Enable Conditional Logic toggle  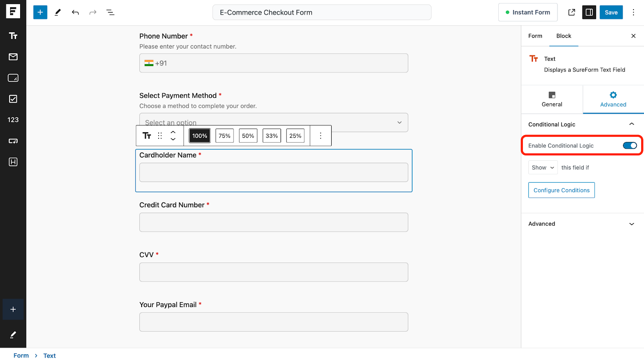point(629,146)
